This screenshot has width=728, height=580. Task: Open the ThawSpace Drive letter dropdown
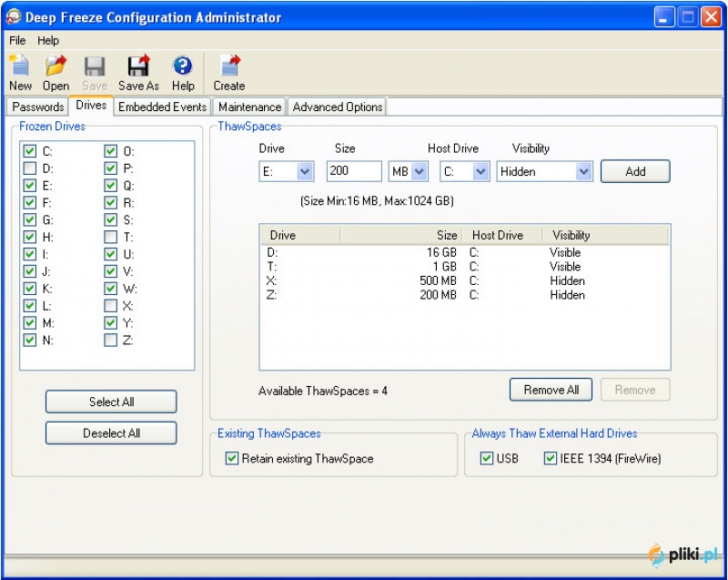(x=287, y=171)
